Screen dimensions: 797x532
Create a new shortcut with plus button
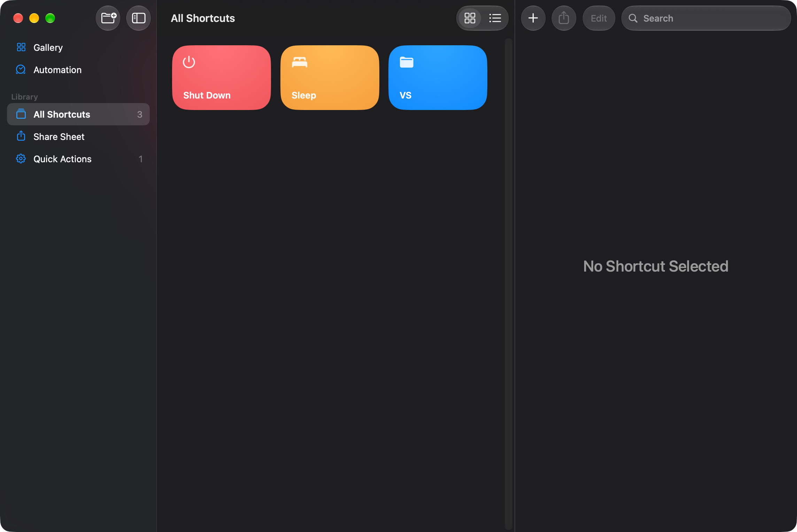[x=533, y=18]
